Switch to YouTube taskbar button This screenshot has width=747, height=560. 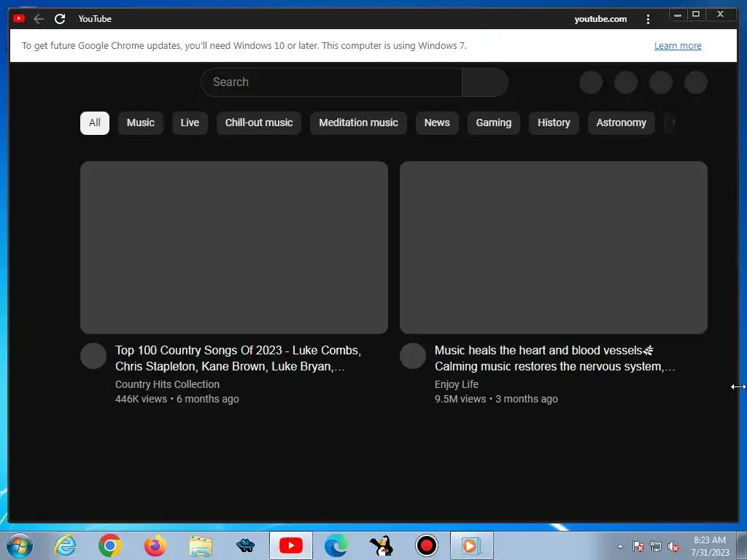(x=291, y=545)
